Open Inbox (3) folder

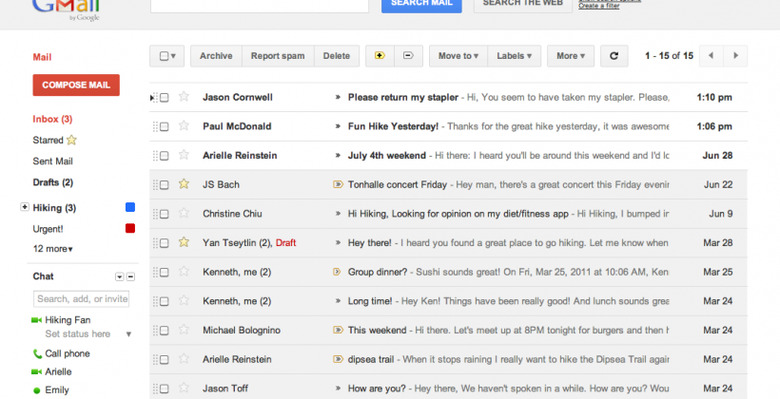(52, 119)
